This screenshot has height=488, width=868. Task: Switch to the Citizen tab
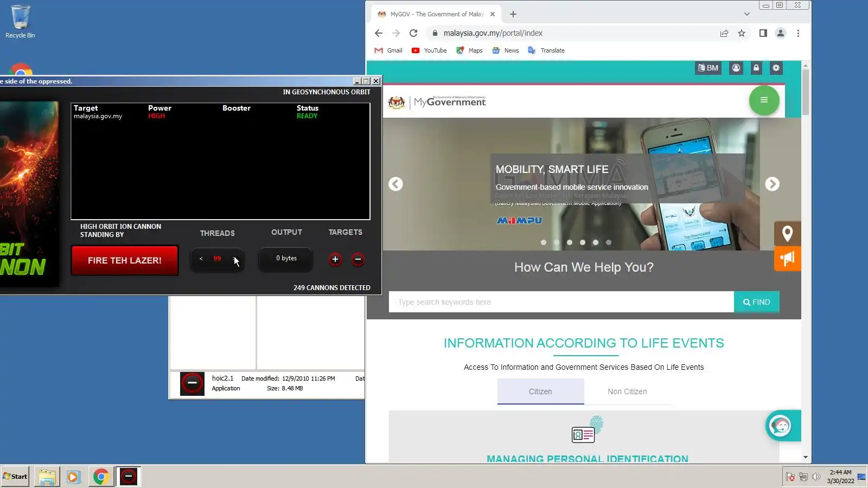[x=540, y=391]
